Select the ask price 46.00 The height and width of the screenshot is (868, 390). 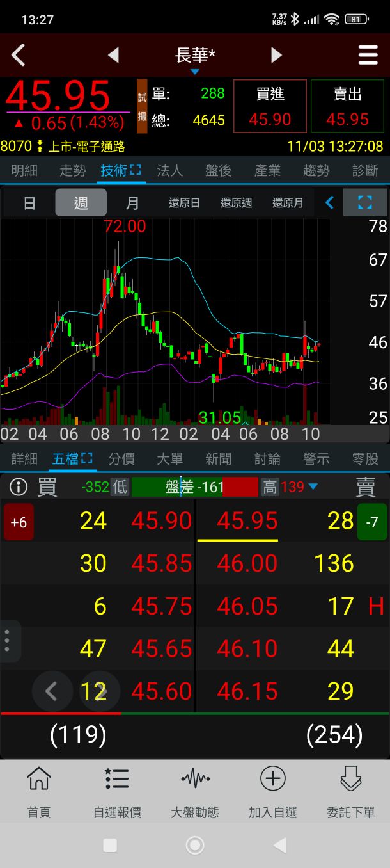click(x=247, y=563)
